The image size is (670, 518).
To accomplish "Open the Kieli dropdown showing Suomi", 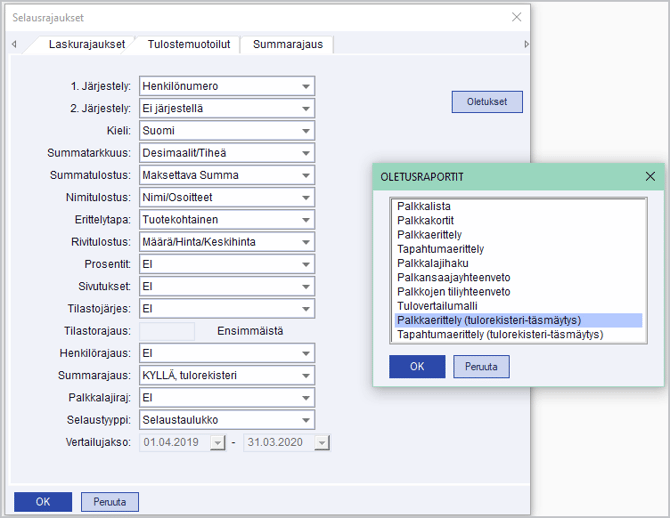I will [306, 130].
